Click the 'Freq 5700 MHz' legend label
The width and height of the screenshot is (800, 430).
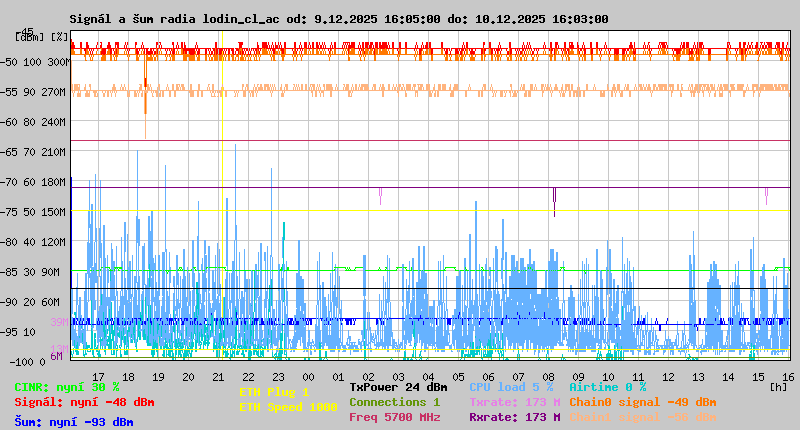(394, 417)
